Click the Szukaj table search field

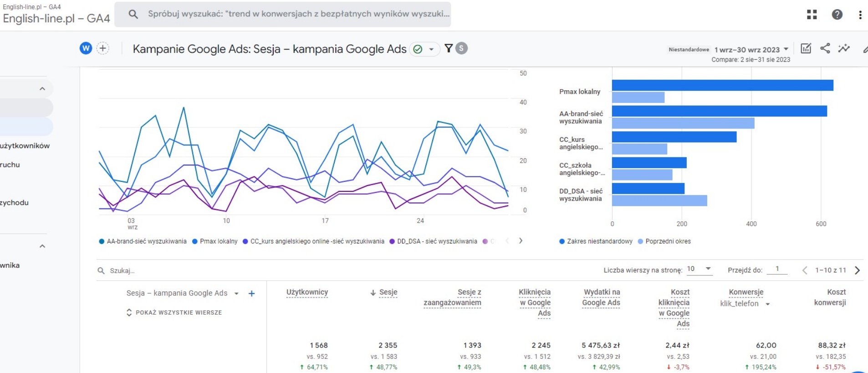[x=182, y=271]
